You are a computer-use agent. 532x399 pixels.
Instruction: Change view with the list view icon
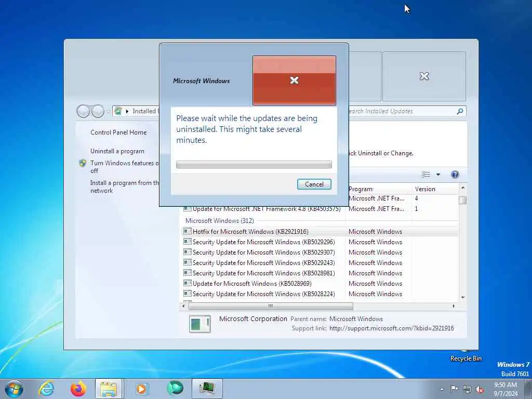(x=426, y=175)
